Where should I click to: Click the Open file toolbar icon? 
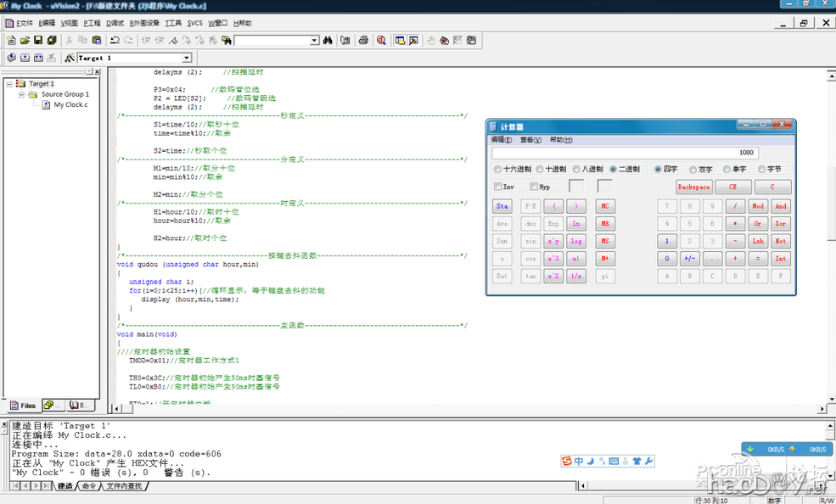pyautogui.click(x=25, y=40)
